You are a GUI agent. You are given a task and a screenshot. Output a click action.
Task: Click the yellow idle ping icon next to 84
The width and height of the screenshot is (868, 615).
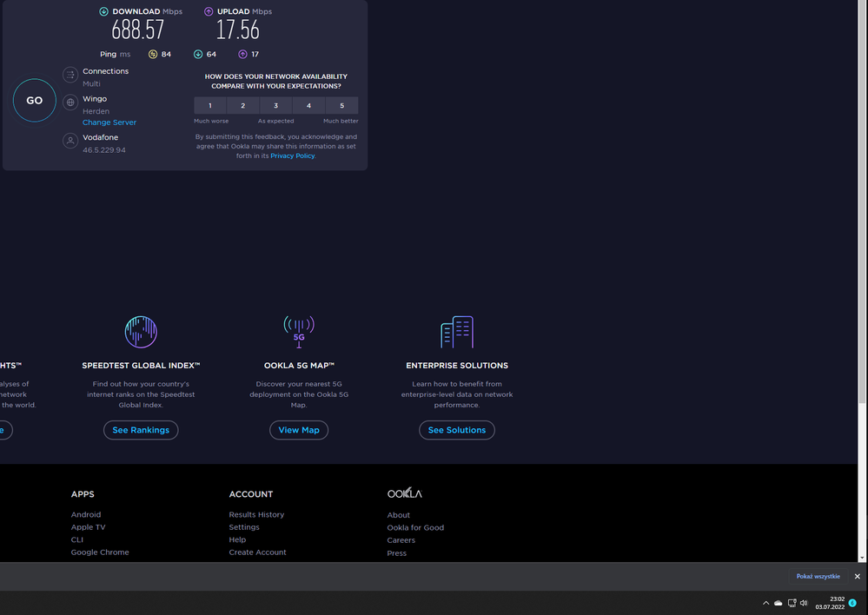tap(153, 54)
